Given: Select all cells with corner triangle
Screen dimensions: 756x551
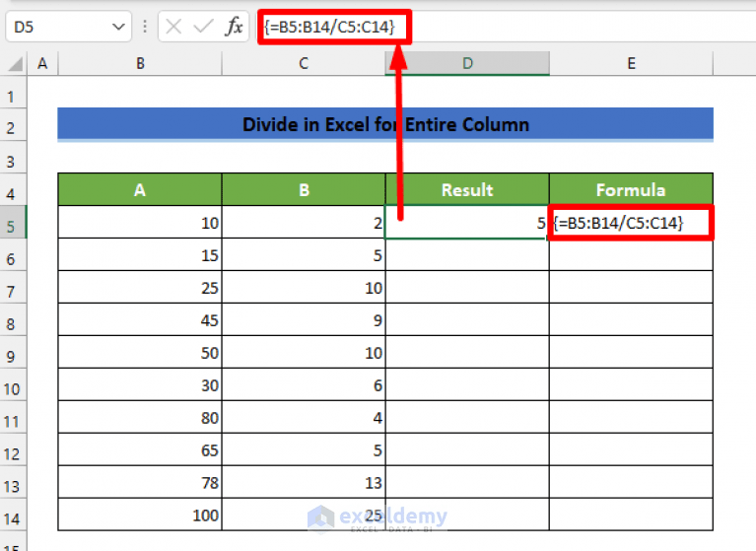Looking at the screenshot, I should (15, 64).
